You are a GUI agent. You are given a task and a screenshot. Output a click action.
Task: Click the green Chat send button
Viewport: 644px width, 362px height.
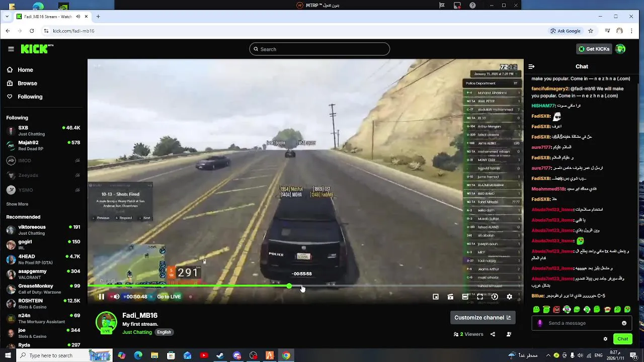[x=623, y=339]
